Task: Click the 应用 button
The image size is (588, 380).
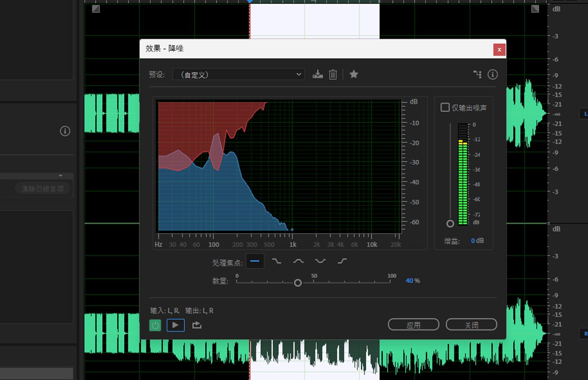Action: (x=413, y=325)
